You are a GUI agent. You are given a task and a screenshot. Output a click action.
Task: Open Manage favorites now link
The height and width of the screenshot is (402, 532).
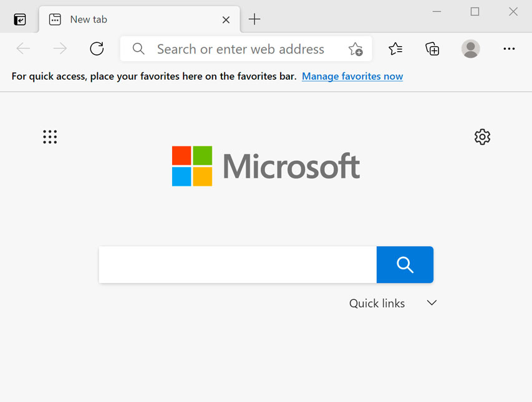(x=352, y=76)
